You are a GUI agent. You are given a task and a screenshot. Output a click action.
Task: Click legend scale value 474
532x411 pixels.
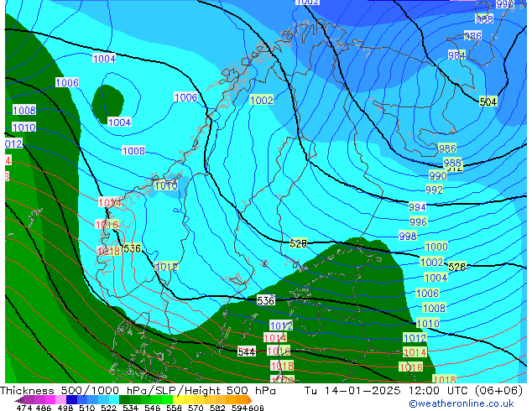tap(24, 408)
